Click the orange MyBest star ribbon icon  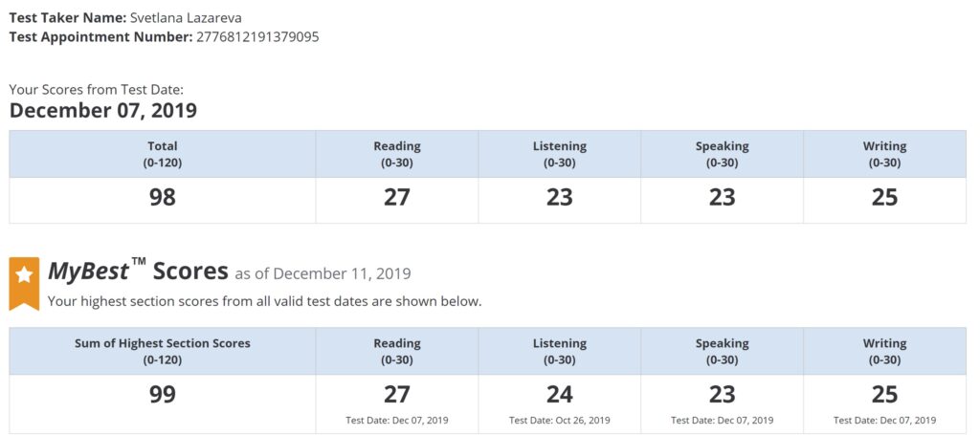pos(24,283)
